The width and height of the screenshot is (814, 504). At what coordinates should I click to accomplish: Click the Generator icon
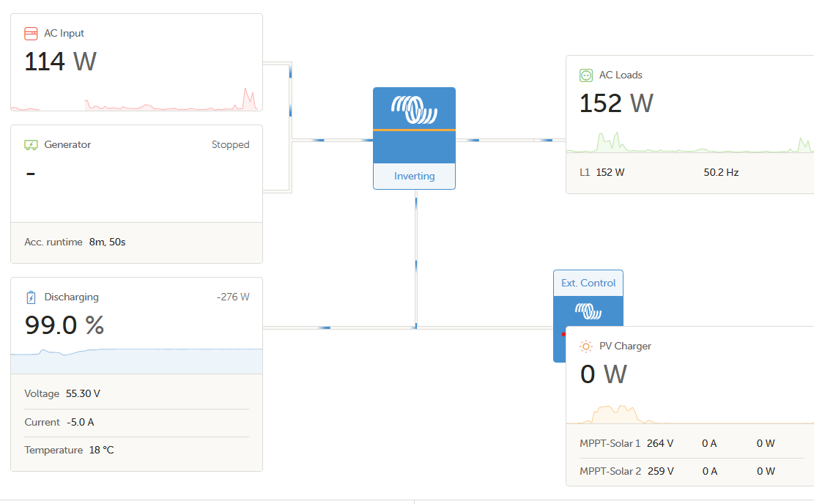click(x=31, y=145)
